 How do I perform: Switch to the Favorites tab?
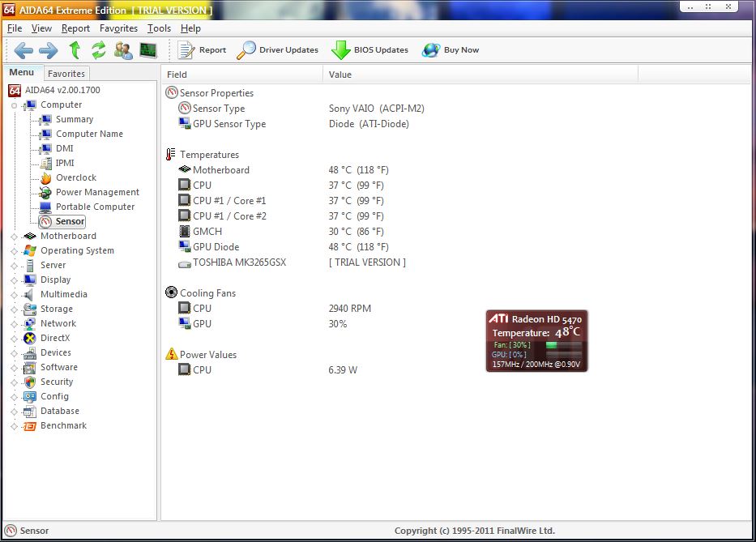(x=66, y=73)
